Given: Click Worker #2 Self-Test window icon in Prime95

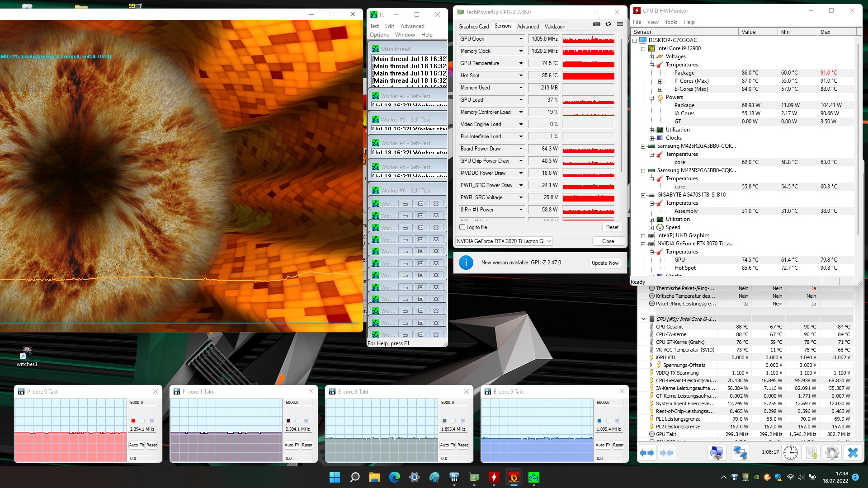Looking at the screenshot, I should click(x=375, y=96).
